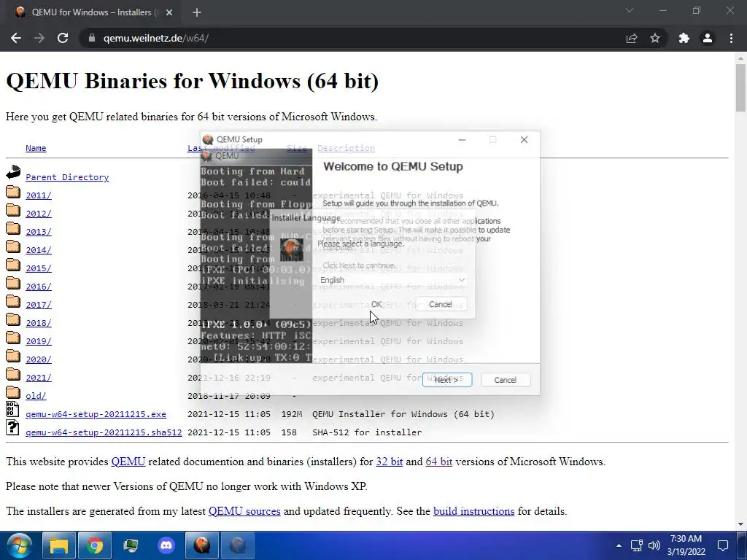Click the scrollbar down arrow
Viewport: 747px width, 560px height.
tap(740, 524)
